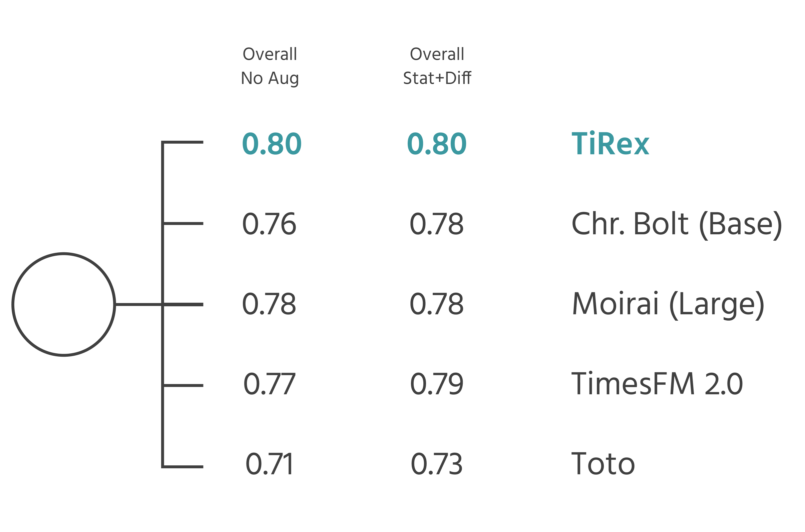Screen dimensions: 805x532
Task: Select the "Overall No Aug" column header
Action: point(270,66)
